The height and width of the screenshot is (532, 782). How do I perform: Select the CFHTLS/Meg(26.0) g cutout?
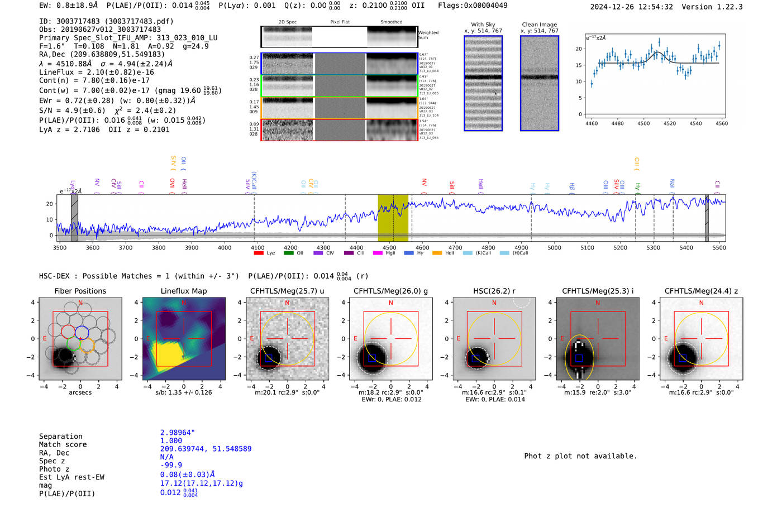[x=391, y=339]
